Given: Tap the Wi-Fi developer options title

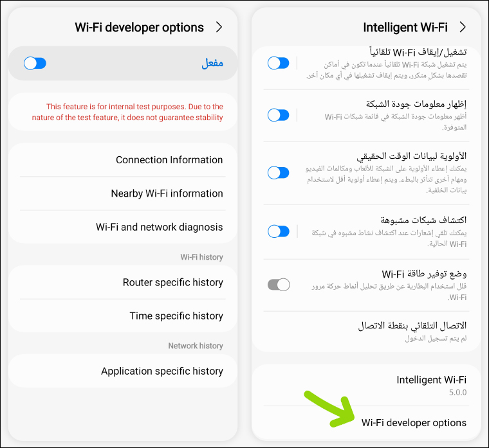Looking at the screenshot, I should coord(139,27).
